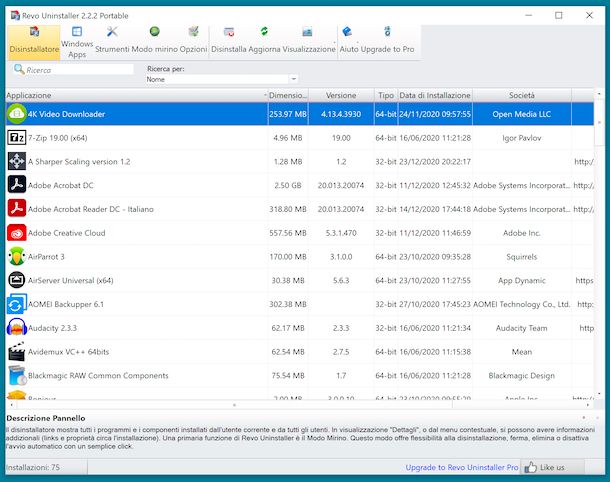Select the Blackmagic RAW Common Components icon
Viewport: 610px width, 482px height.
[x=16, y=375]
